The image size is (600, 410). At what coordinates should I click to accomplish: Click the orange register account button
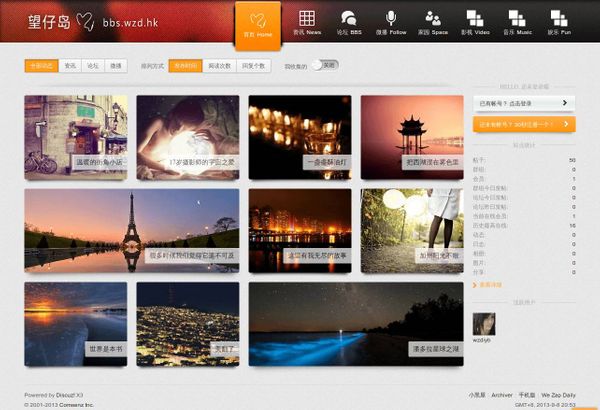[524, 124]
